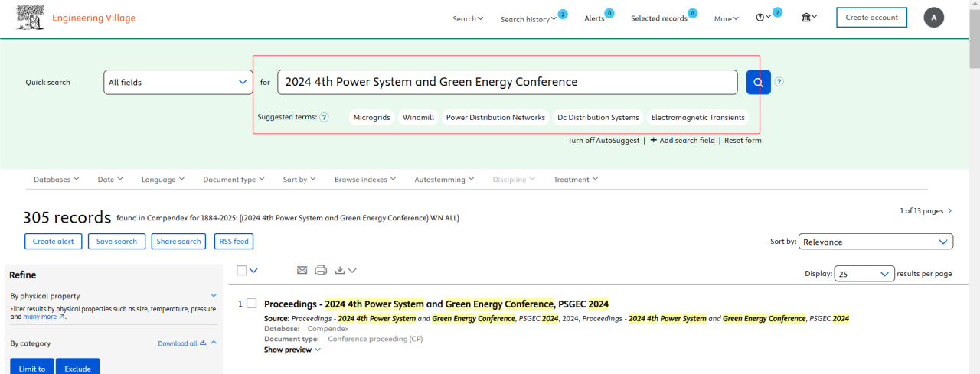Image resolution: width=980 pixels, height=374 pixels.
Task: Open Alerts in the header
Action: tap(594, 18)
